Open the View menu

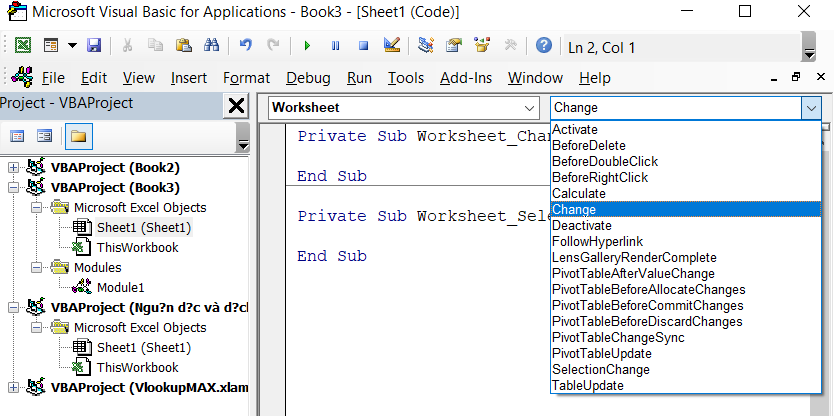139,78
